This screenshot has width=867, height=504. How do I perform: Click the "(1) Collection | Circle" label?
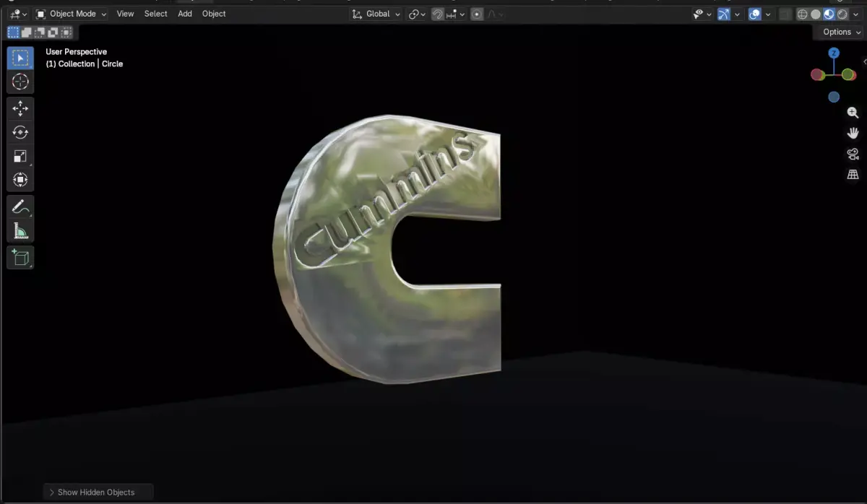click(x=85, y=64)
